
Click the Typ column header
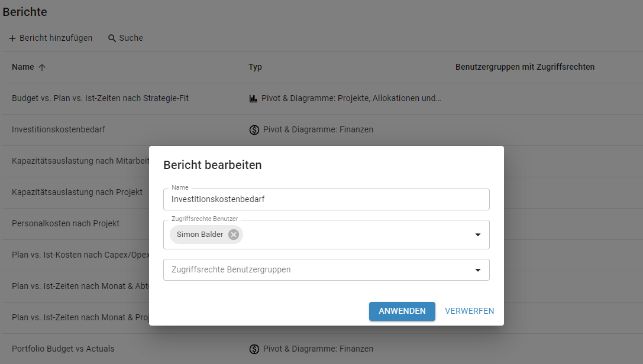[x=255, y=67]
